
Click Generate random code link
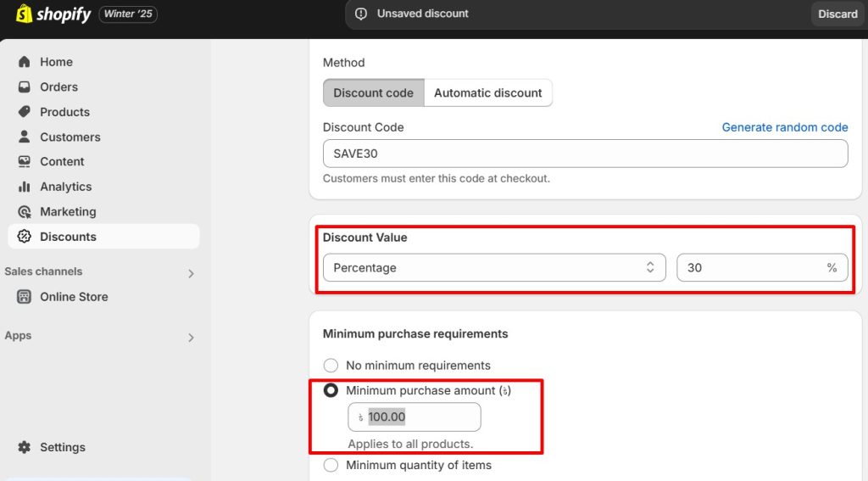coord(784,127)
